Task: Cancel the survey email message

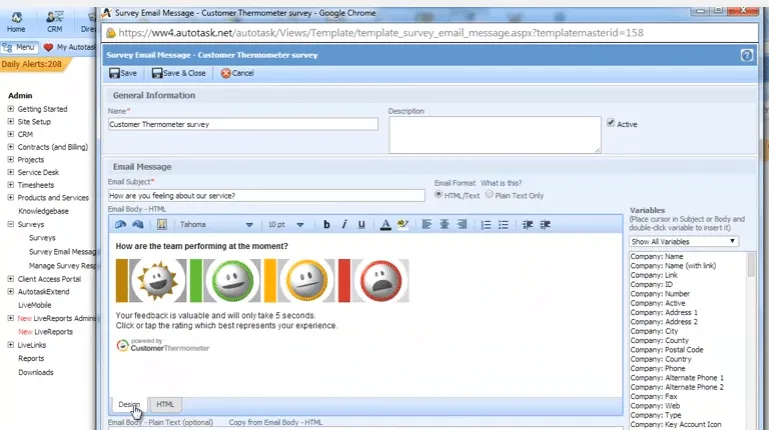Action: [x=237, y=73]
